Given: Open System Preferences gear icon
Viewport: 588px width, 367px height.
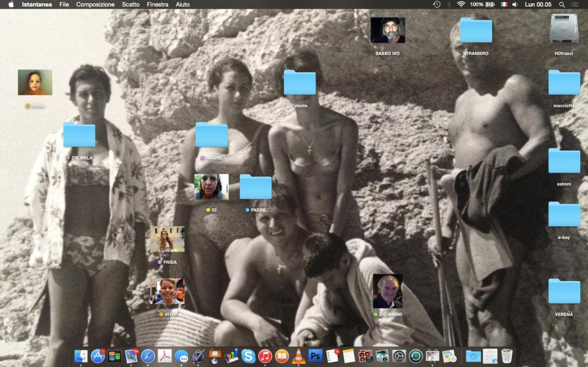Looking at the screenshot, I should click(x=399, y=356).
